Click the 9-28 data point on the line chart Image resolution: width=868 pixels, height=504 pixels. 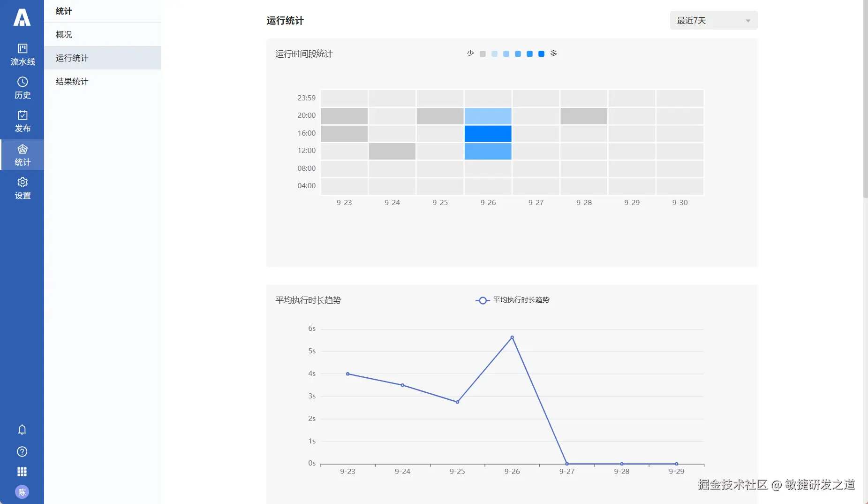click(x=622, y=464)
